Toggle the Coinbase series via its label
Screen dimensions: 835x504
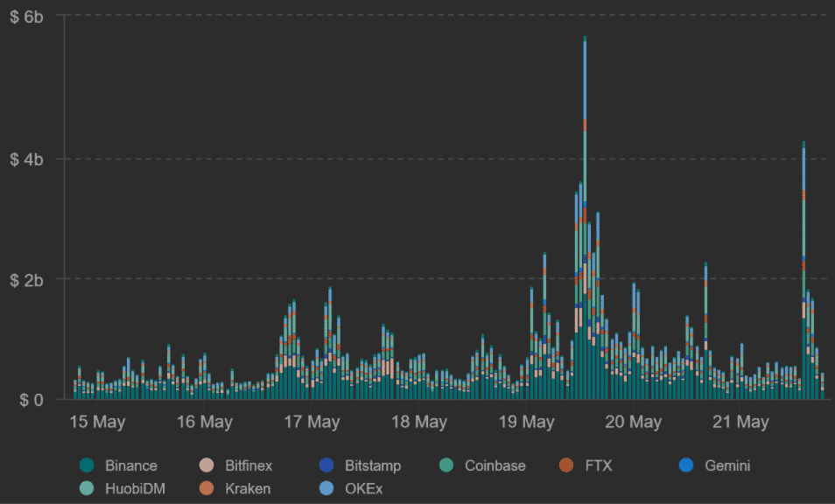click(x=495, y=465)
